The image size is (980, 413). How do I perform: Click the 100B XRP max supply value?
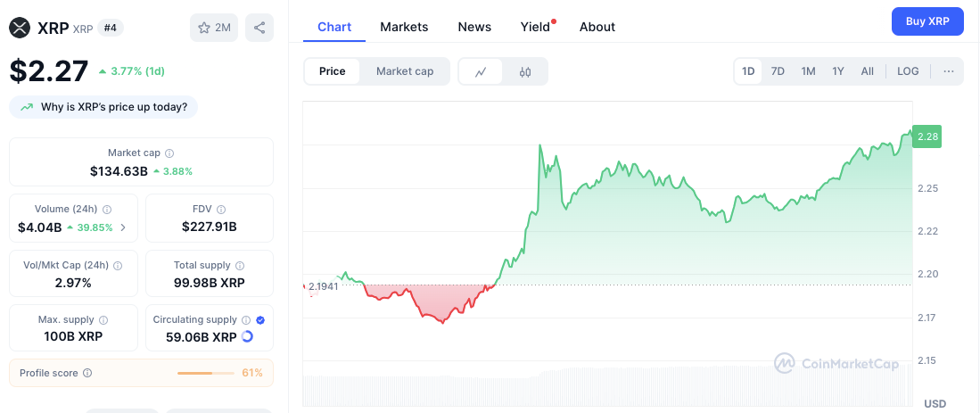point(73,337)
